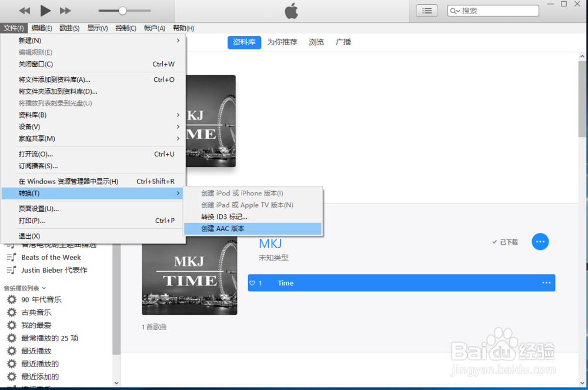588x390 pixels.
Task: Click the fast-forward next track button
Action: (65, 11)
